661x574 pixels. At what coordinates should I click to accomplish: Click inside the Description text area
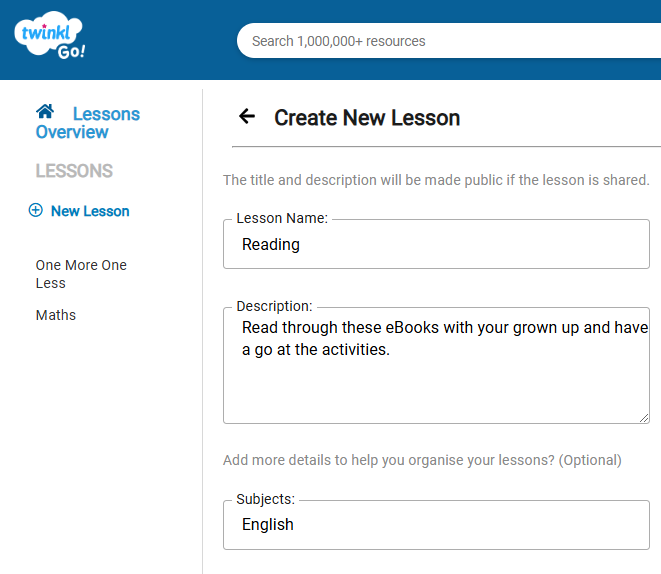tap(436, 365)
